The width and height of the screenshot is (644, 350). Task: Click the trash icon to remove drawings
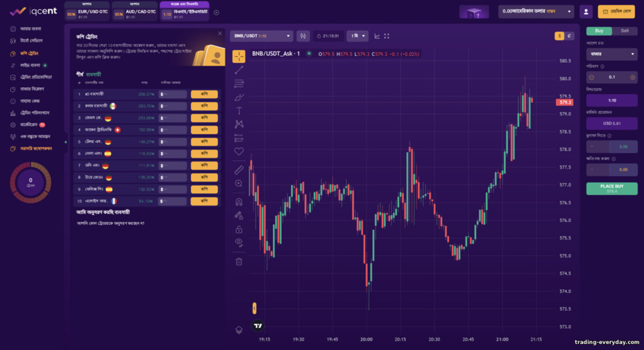click(239, 261)
